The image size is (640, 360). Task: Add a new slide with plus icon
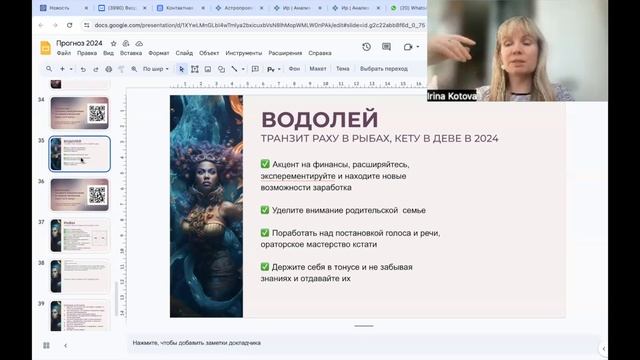click(x=62, y=69)
